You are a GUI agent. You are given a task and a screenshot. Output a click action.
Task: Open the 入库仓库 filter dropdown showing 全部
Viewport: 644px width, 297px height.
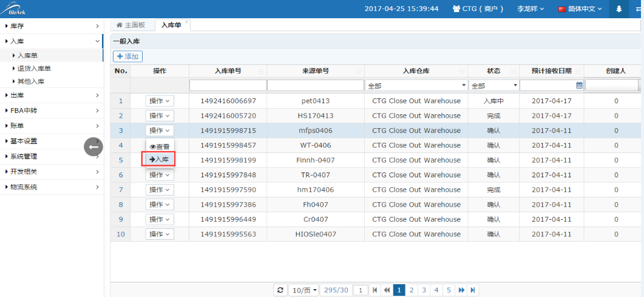click(416, 86)
